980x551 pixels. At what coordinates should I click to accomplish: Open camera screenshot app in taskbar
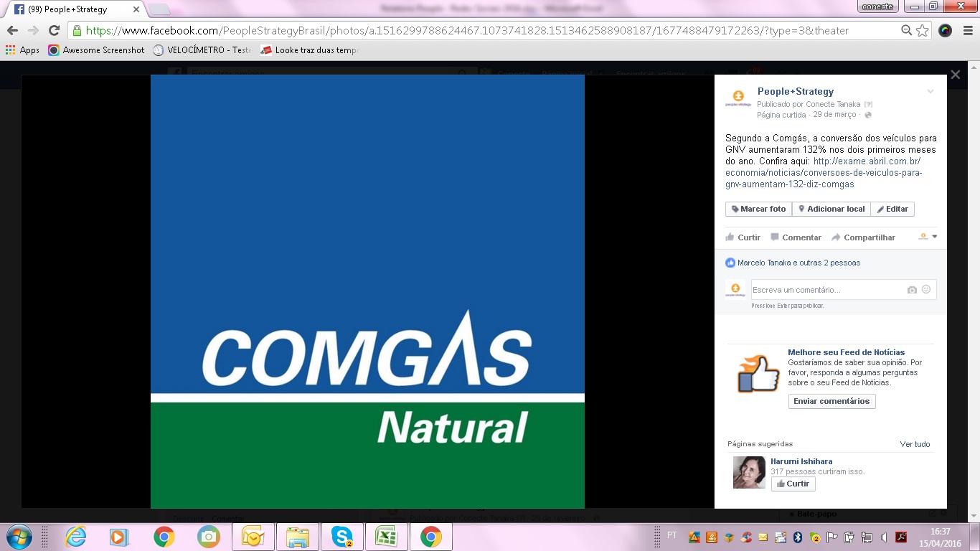click(x=208, y=537)
